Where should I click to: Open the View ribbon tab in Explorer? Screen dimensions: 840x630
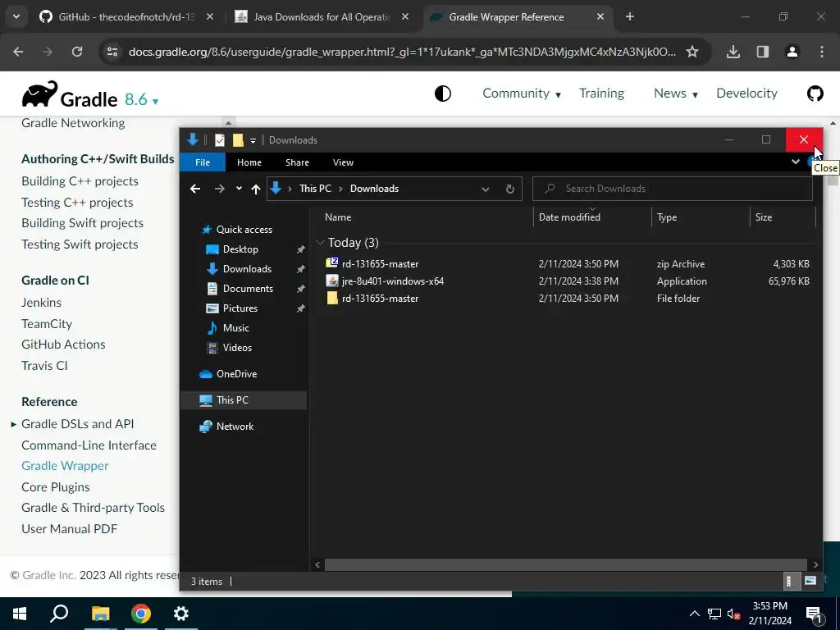coord(343,162)
